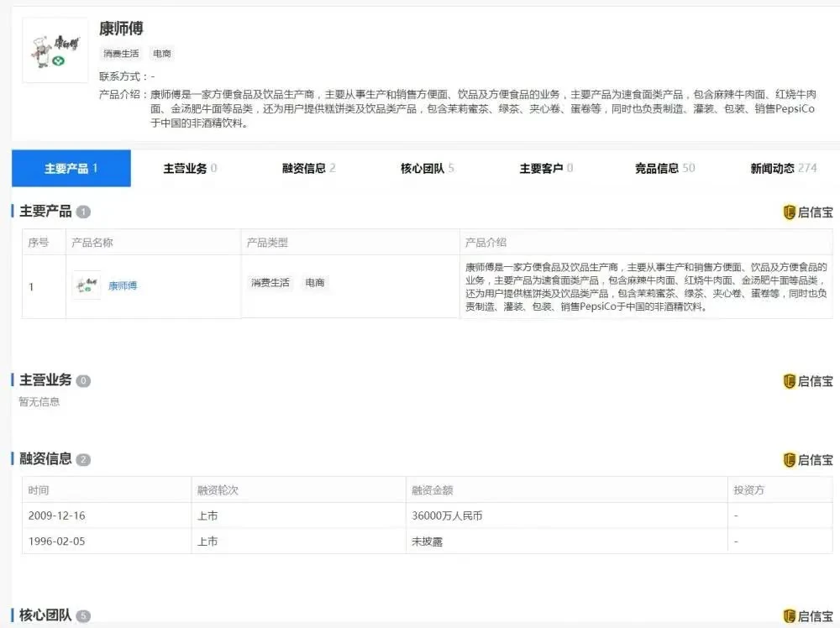Go to the 核心团队 tab

[428, 169]
